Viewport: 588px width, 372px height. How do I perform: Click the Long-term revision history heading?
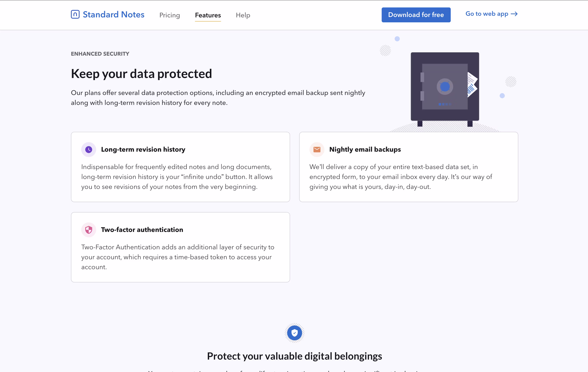click(x=143, y=149)
